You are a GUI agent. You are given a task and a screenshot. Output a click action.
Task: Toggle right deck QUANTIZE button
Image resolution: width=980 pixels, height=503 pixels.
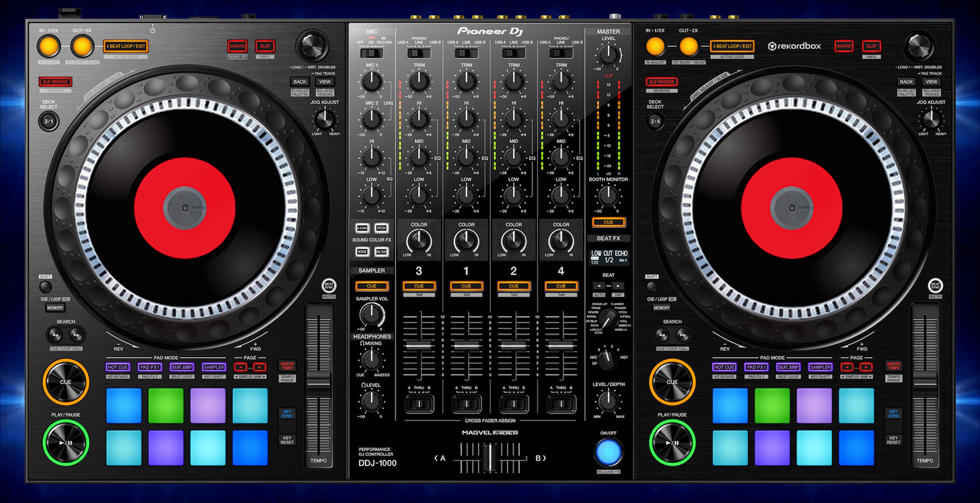coord(844,47)
